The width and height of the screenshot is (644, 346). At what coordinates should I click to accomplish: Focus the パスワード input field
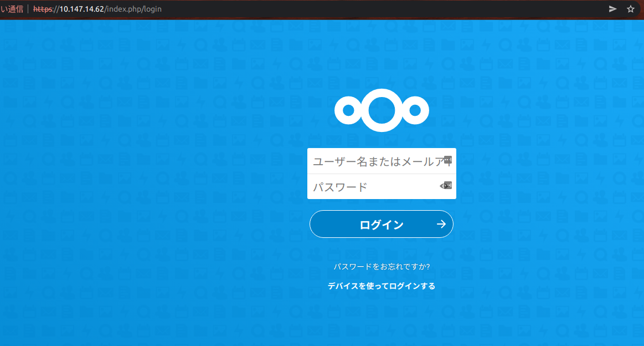pyautogui.click(x=382, y=187)
